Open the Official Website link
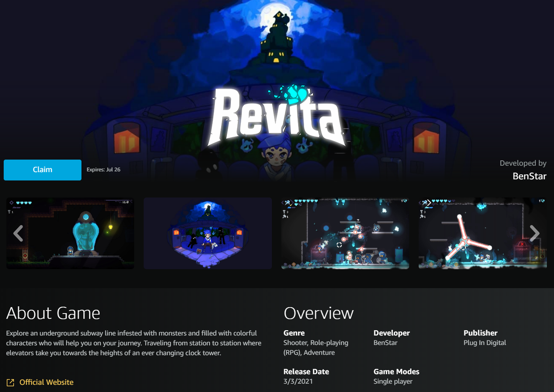Image resolution: width=554 pixels, height=392 pixels. tap(46, 382)
